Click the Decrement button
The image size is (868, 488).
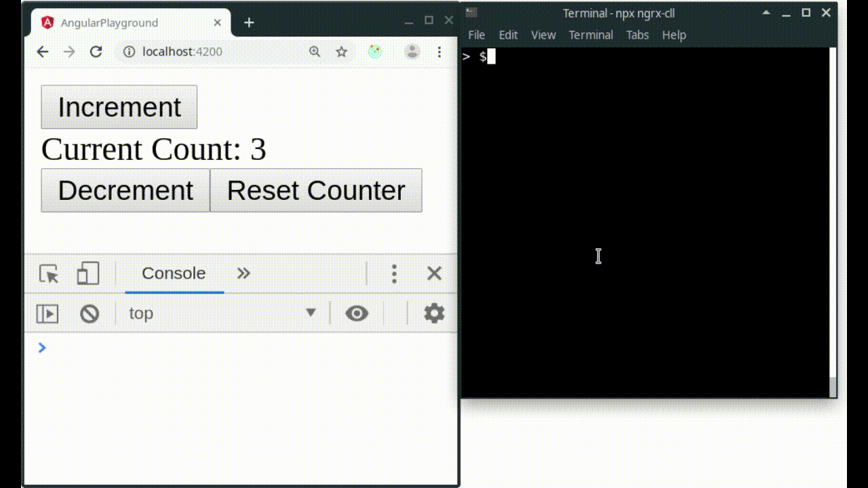(125, 190)
